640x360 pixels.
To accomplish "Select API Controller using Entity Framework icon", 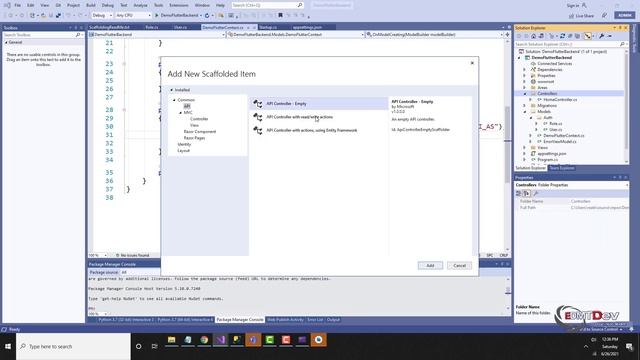I will coord(258,130).
